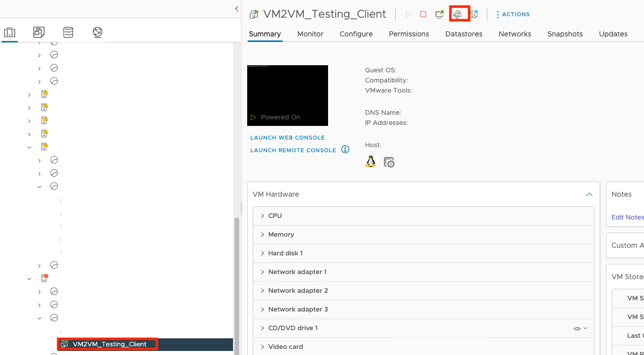Click Edit Notes in the Notes panel

(627, 217)
